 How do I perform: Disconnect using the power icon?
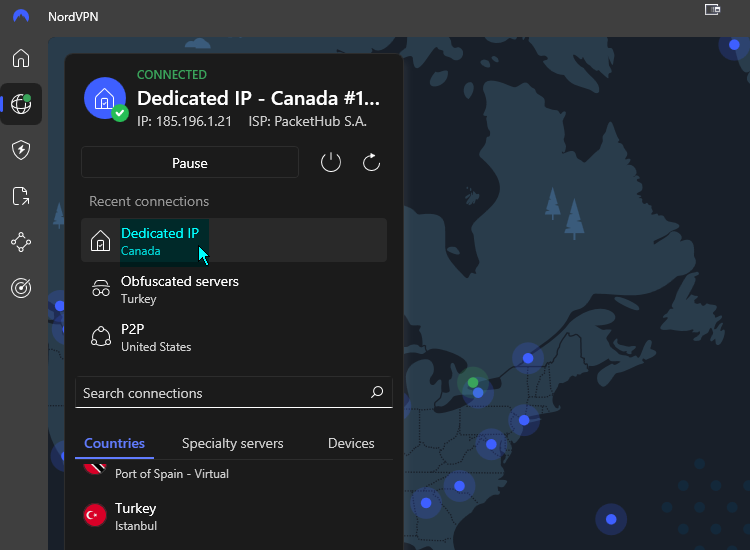331,163
